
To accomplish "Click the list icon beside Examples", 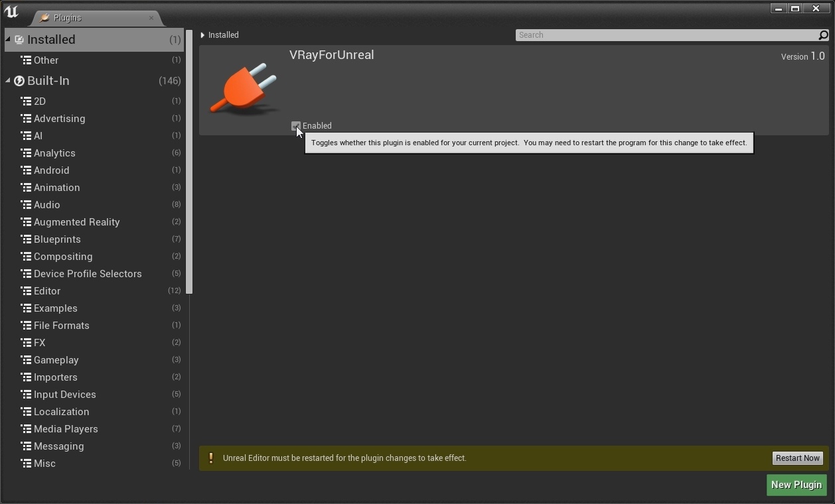I will (x=26, y=308).
